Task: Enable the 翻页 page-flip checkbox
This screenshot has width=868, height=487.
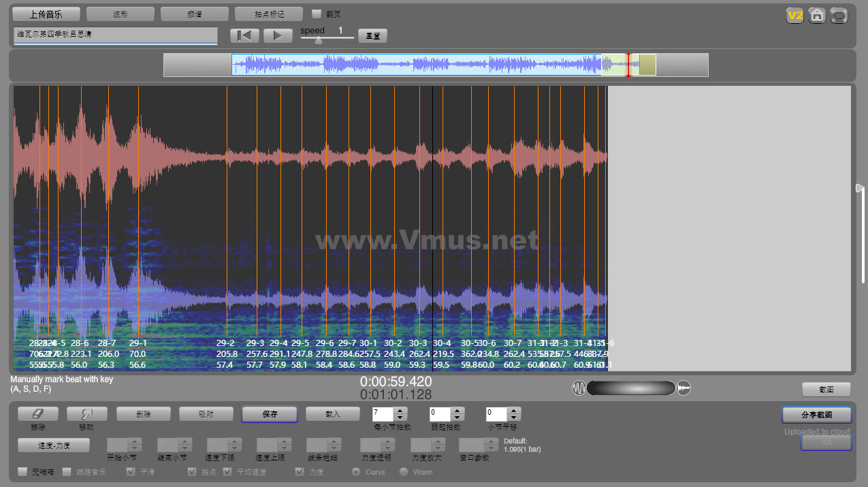Action: click(317, 14)
